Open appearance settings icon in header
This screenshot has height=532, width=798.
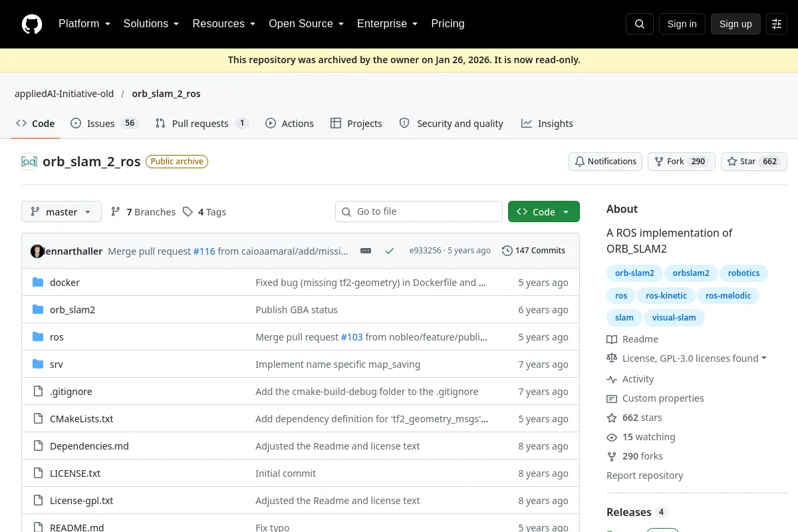pyautogui.click(x=777, y=24)
